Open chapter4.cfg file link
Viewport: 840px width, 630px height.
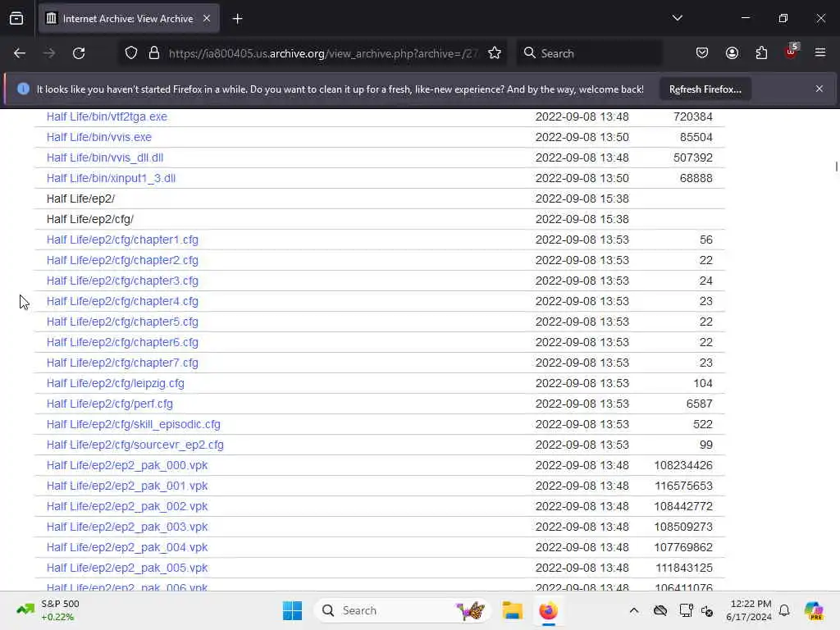click(122, 301)
